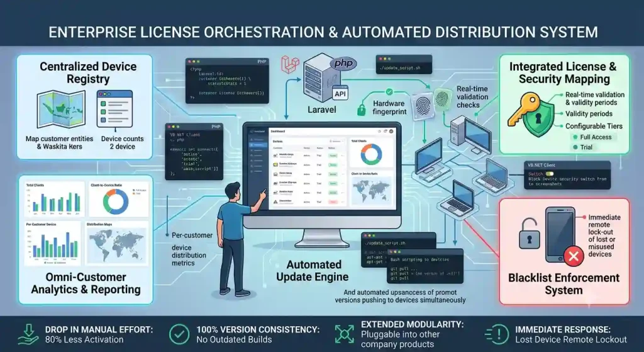Click 'Lost Device Remote Lockout' footer text

pos(571,339)
